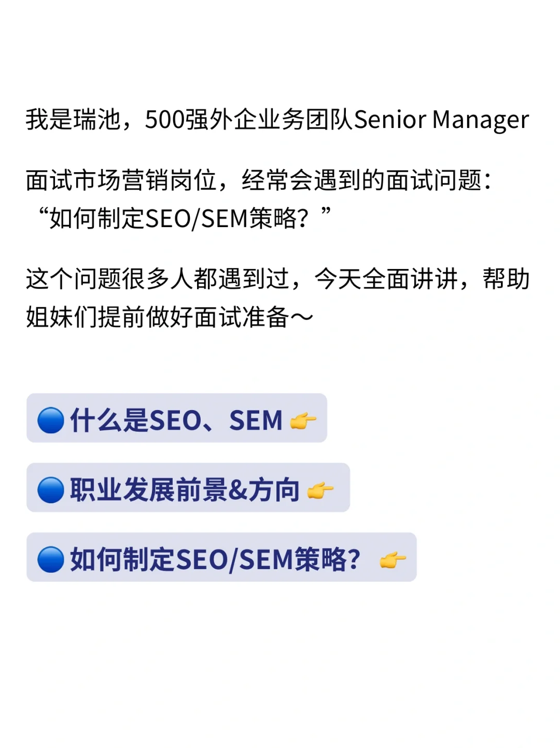This screenshot has width=560, height=748.
Task: Click the phrase 这个问题很多人都遇到过
Action: [x=157, y=279]
